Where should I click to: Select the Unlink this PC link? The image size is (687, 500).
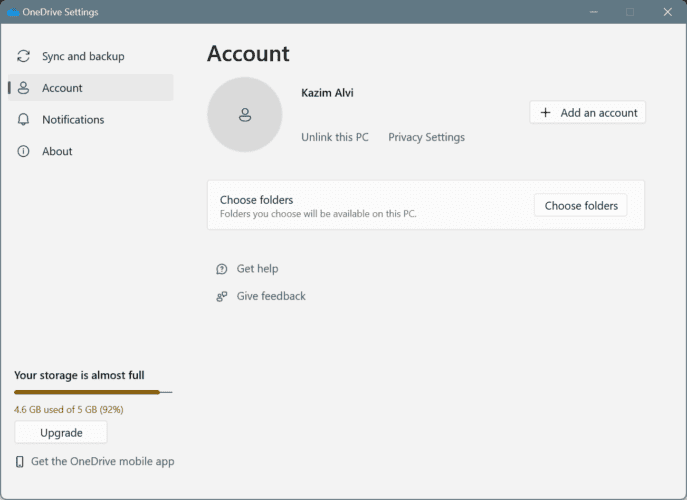point(334,137)
